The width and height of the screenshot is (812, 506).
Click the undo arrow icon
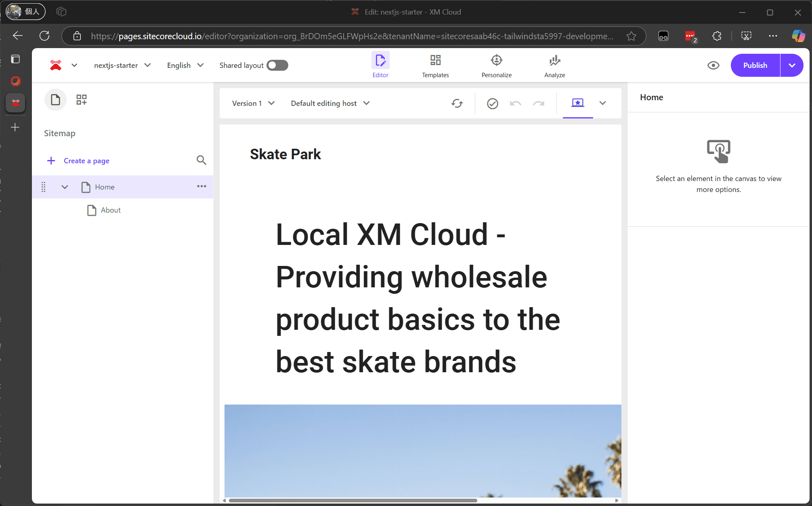[515, 103]
